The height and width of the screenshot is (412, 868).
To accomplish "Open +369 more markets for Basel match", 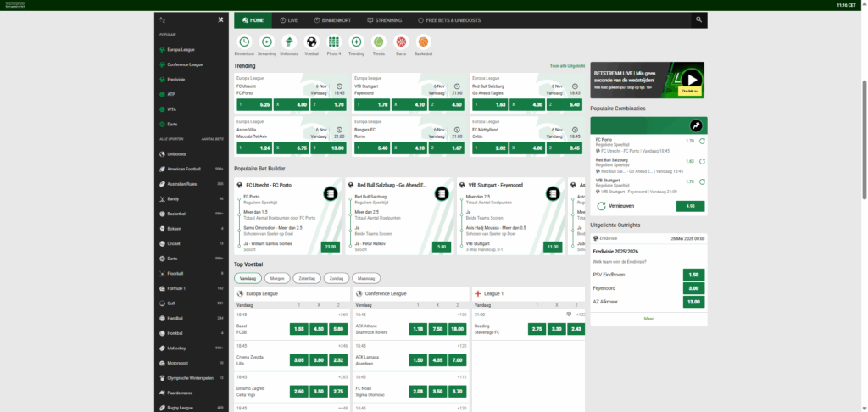I will (x=342, y=315).
